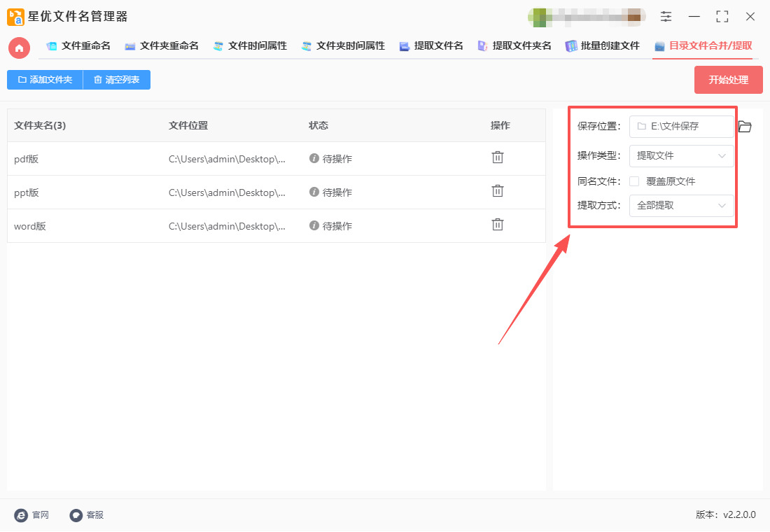Click the blurred user account area
This screenshot has height=532, width=770.
point(587,17)
